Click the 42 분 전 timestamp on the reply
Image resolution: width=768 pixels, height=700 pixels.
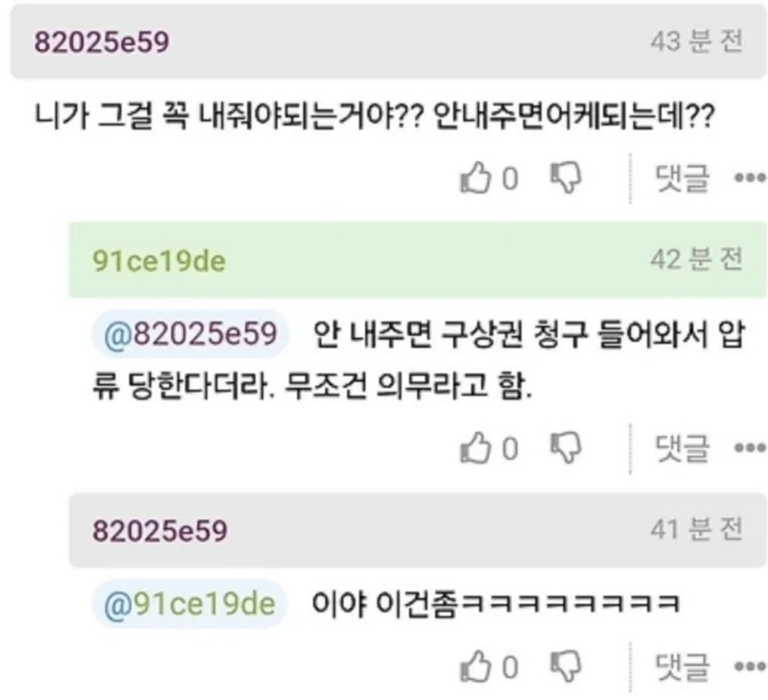point(698,258)
